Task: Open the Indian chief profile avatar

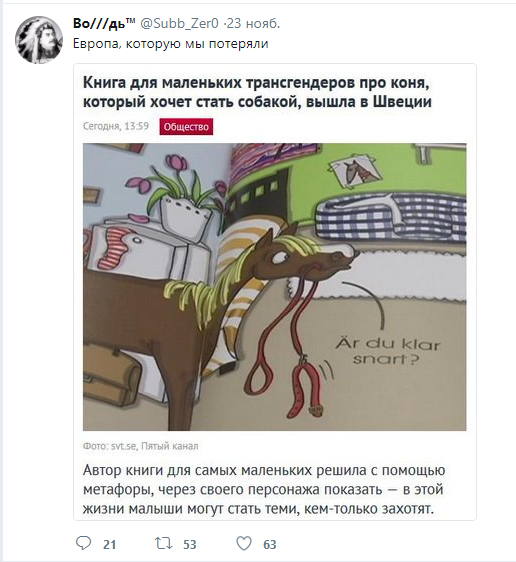Action: [x=39, y=40]
